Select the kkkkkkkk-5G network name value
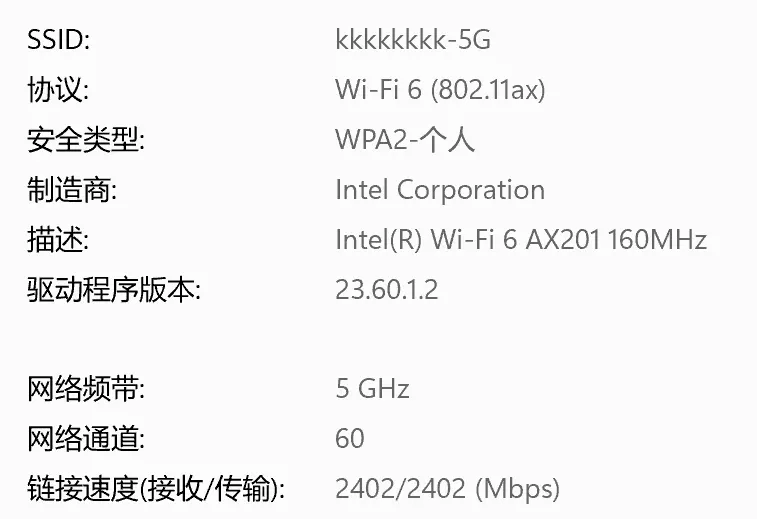Viewport: 757px width, 519px height. [x=413, y=40]
